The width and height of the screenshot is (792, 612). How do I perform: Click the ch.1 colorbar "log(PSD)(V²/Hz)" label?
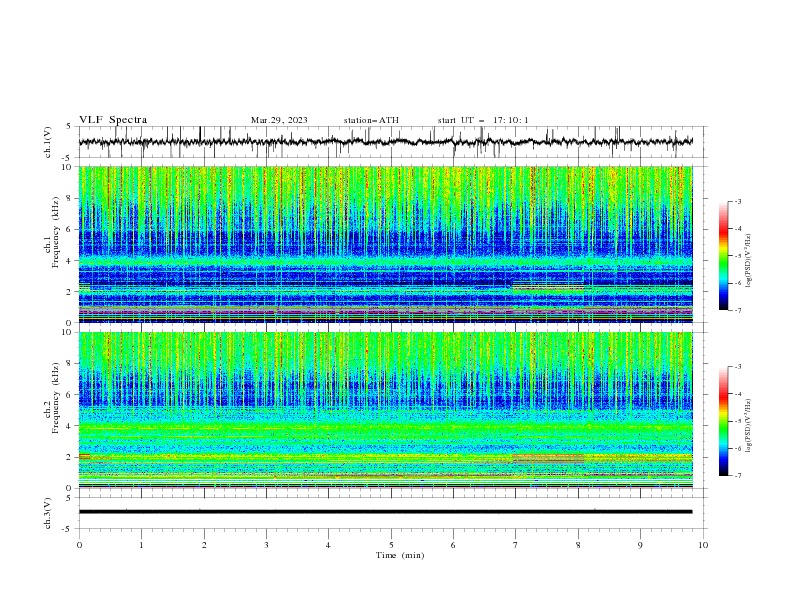[x=749, y=261]
